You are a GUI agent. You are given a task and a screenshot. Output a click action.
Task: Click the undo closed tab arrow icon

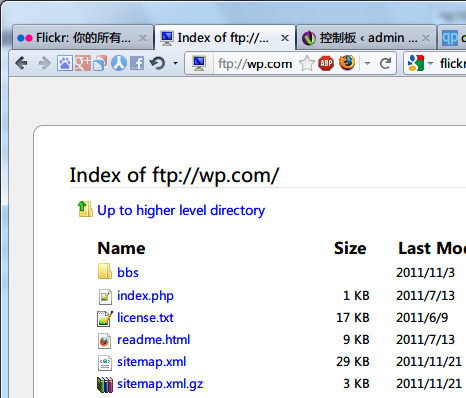coord(157,63)
